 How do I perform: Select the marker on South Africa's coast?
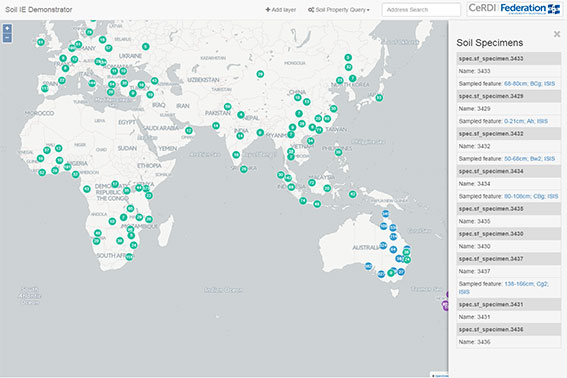(129, 256)
